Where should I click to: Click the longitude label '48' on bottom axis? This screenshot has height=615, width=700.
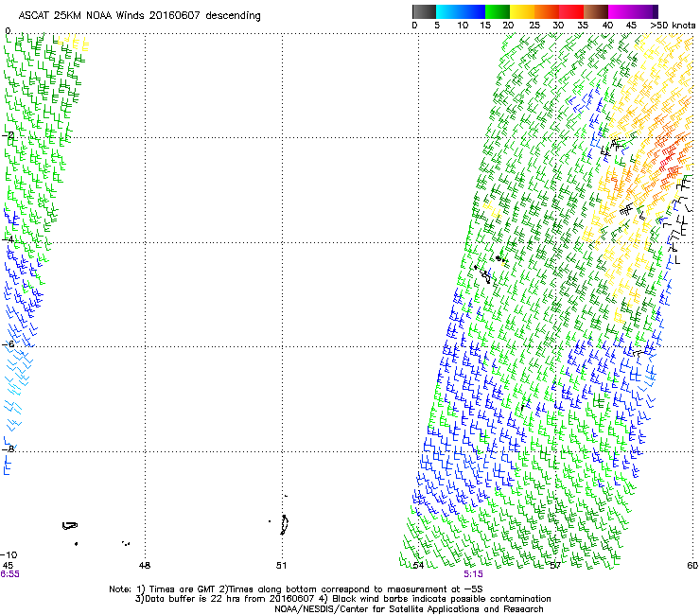coord(145,566)
